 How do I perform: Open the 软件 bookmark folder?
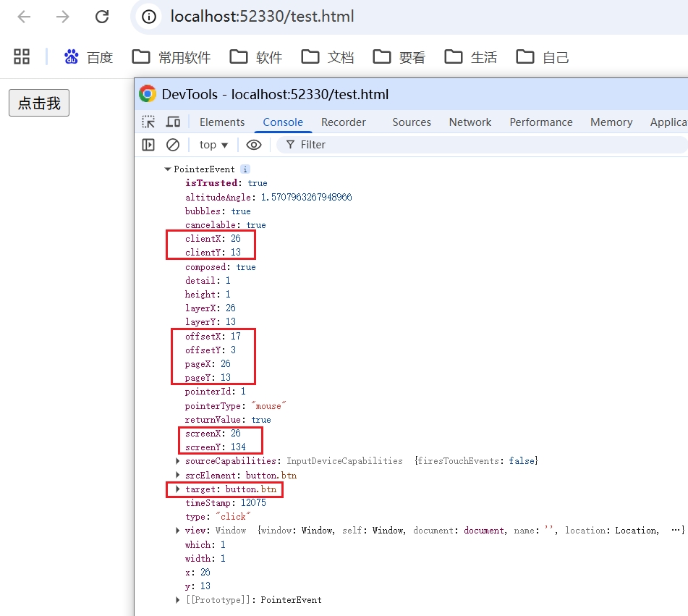[256, 57]
